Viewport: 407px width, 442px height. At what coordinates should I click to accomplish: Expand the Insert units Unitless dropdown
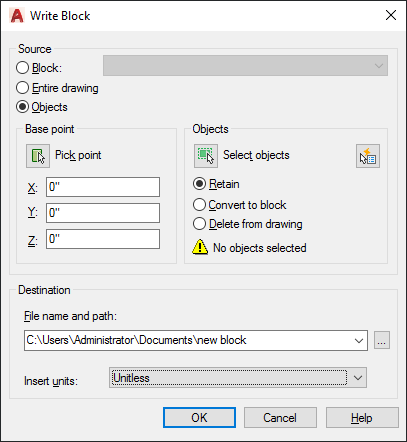coord(238,378)
